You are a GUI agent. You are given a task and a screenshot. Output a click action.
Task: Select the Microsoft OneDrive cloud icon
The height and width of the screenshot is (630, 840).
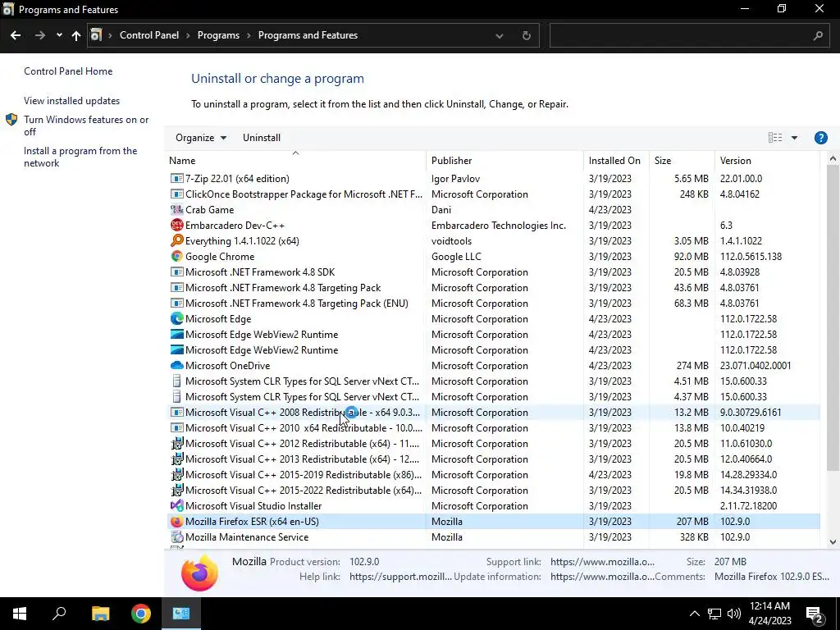(x=177, y=365)
